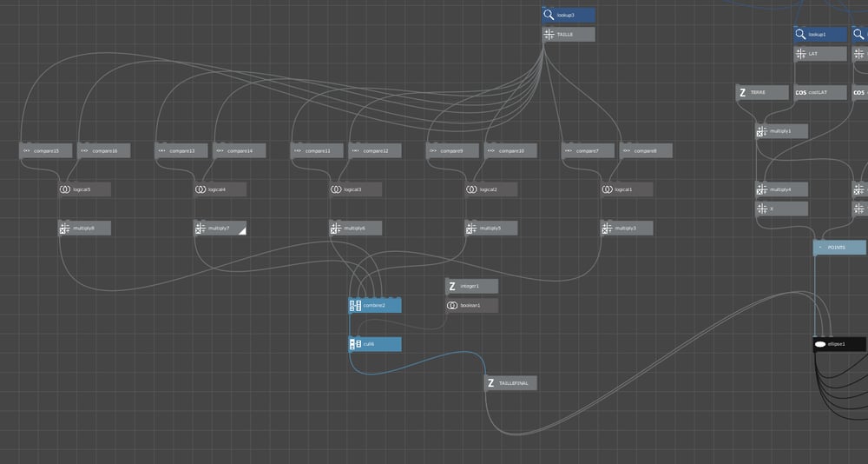This screenshot has height=464, width=868.
Task: Select the boolean1 node
Action: pos(472,306)
